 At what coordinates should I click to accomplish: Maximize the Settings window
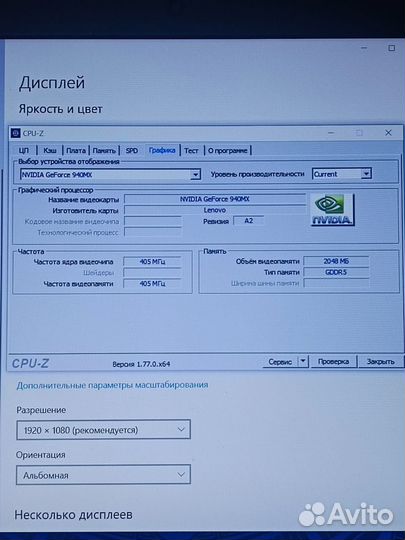pos(392,48)
